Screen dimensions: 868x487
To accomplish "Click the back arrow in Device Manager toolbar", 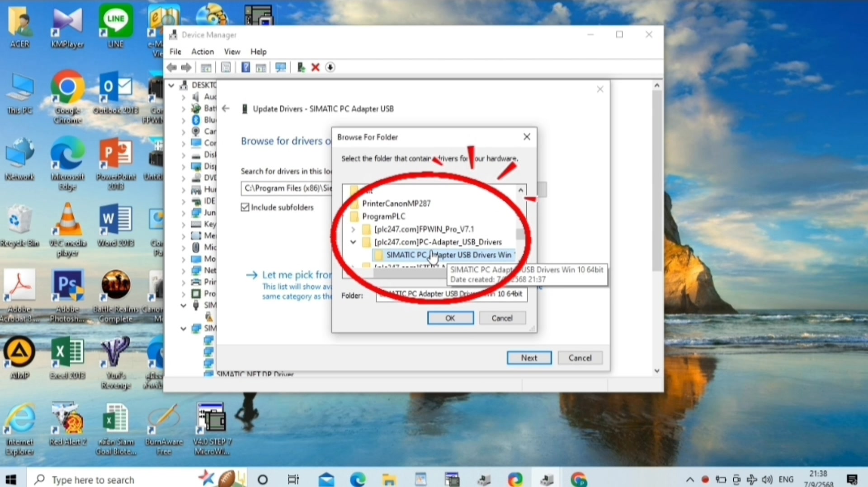I will (x=171, y=68).
